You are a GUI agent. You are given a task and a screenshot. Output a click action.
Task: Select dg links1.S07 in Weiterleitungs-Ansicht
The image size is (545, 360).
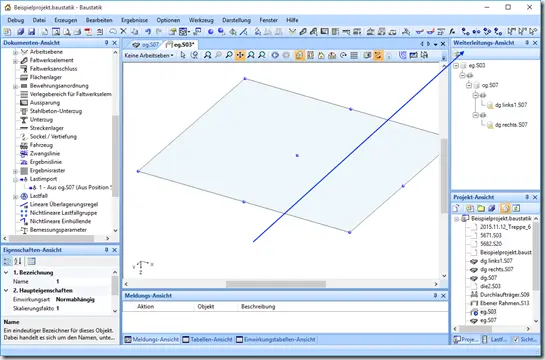pos(511,105)
